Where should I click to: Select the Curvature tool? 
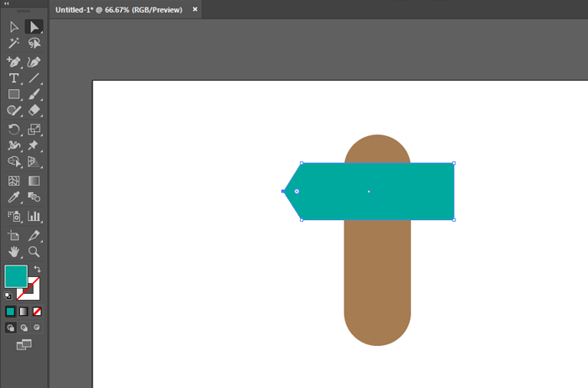pyautogui.click(x=34, y=62)
